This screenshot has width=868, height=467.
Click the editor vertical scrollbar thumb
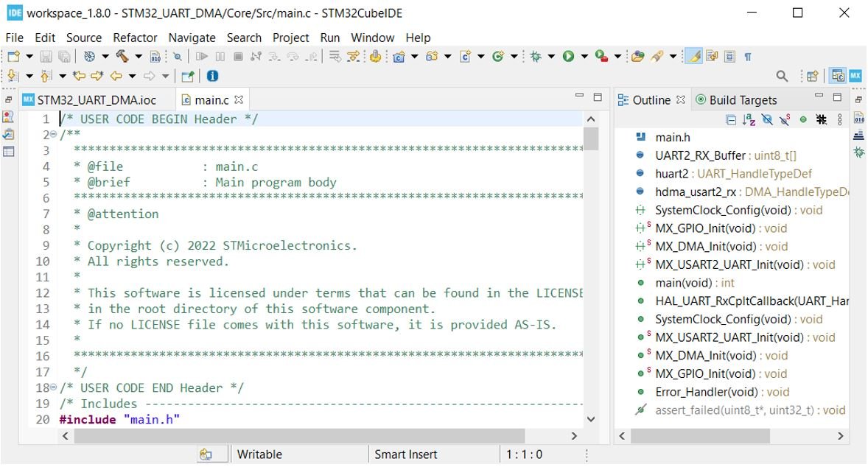591,139
